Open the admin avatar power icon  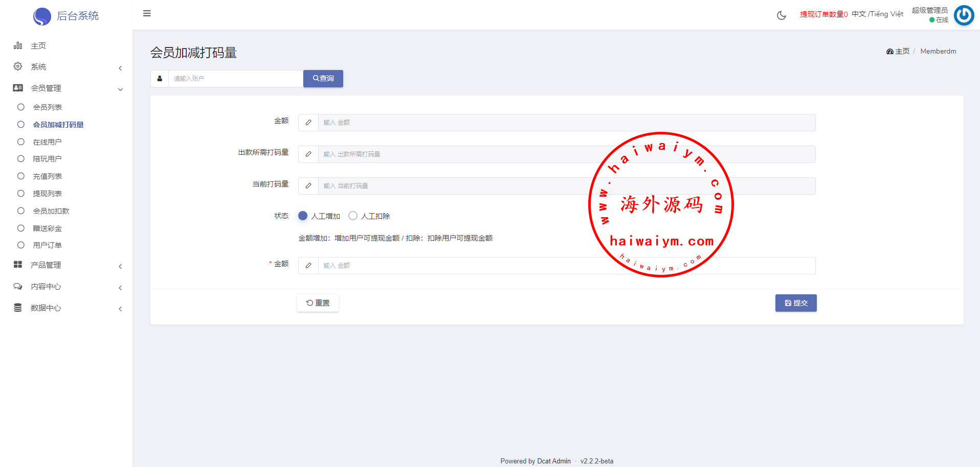point(964,15)
